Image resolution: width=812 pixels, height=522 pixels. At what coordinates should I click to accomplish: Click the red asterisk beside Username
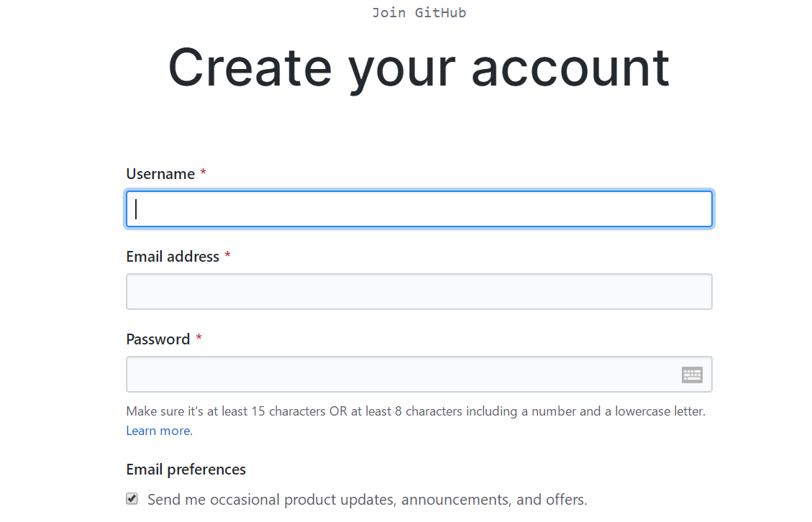203,173
